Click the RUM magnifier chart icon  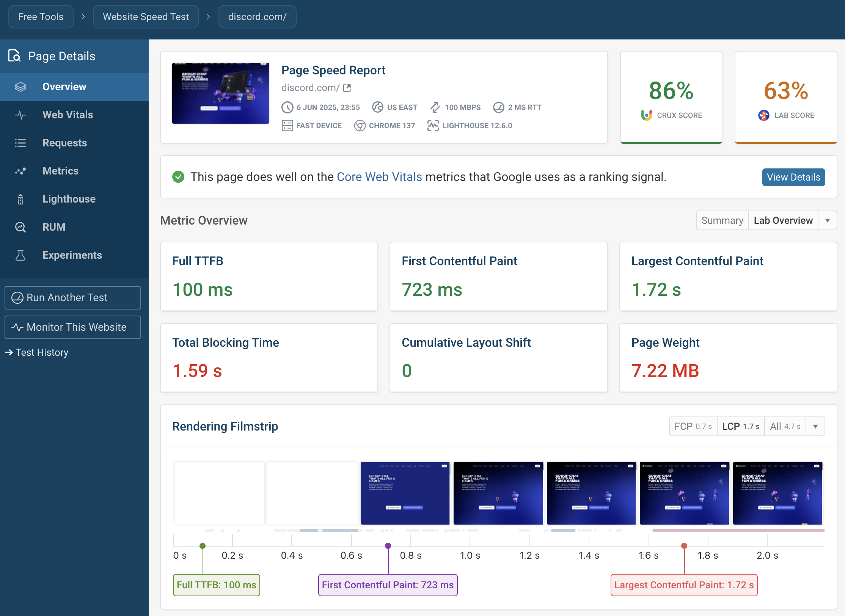click(x=20, y=227)
